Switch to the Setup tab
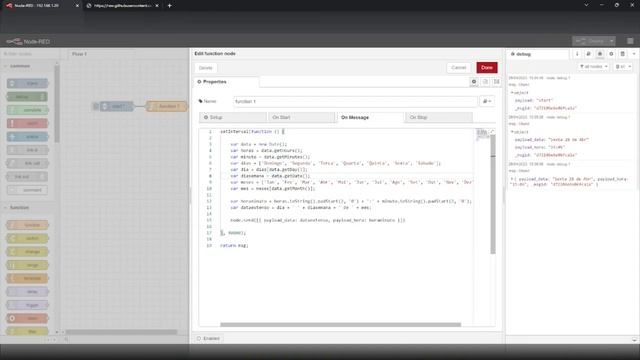Image resolution: width=640 pixels, height=360 pixels. [233, 118]
